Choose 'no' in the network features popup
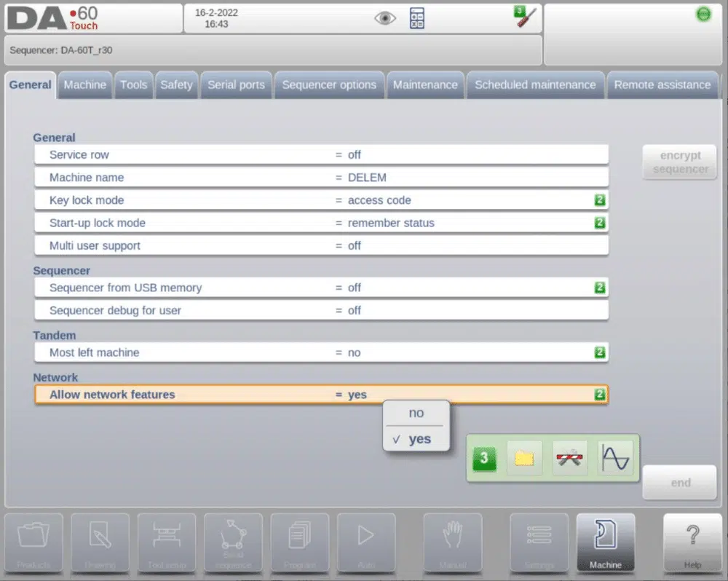Screen dimensions: 728x581 point(416,413)
